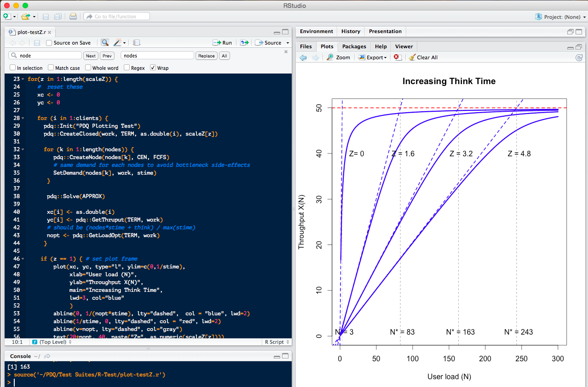The image size is (588, 387).
Task: Switch to the History tab
Action: click(351, 31)
